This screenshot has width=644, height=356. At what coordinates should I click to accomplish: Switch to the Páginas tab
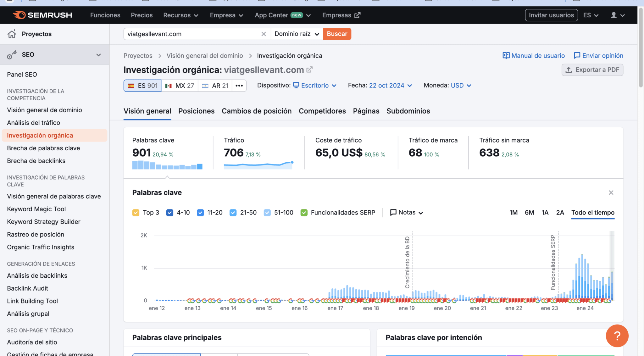(x=366, y=111)
